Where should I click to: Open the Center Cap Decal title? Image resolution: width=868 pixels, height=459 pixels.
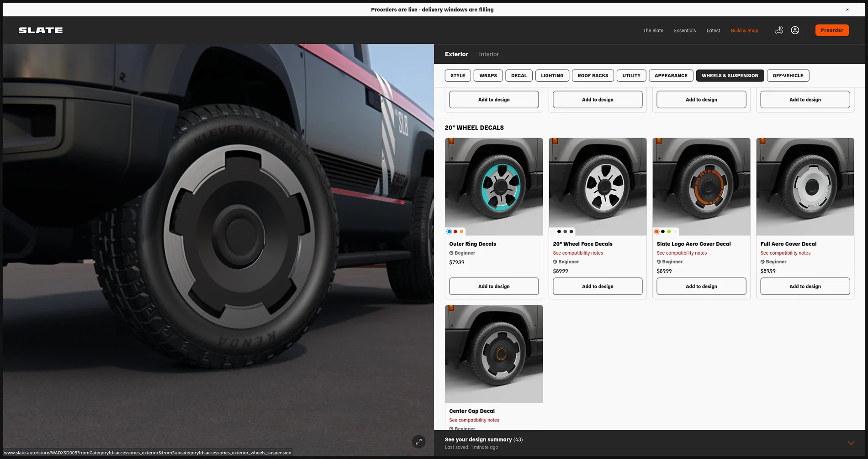coord(472,411)
